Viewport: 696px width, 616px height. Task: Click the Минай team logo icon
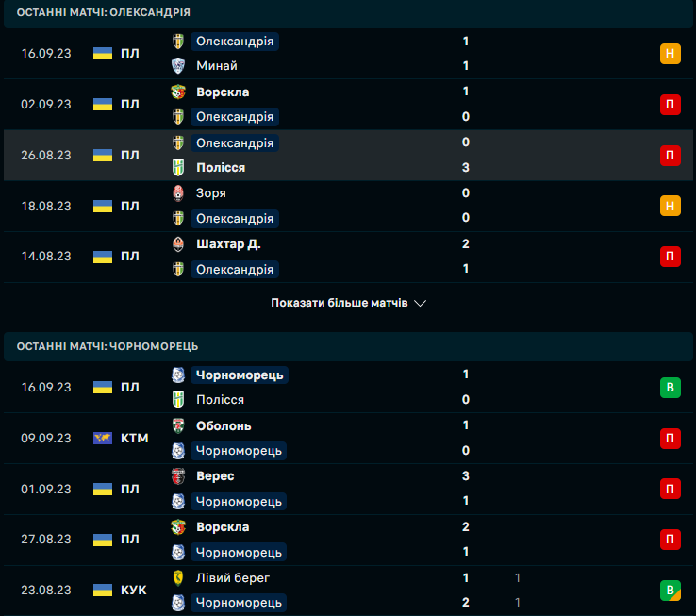177,66
